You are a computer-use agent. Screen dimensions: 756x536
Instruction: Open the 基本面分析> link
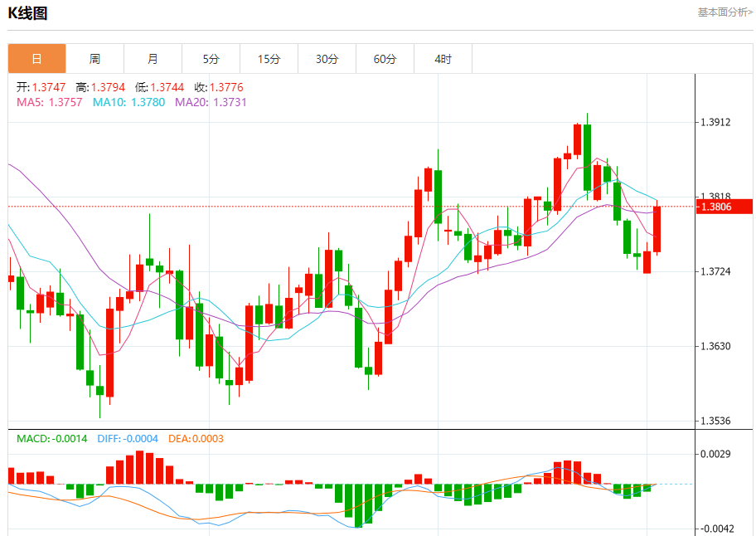pyautogui.click(x=724, y=12)
